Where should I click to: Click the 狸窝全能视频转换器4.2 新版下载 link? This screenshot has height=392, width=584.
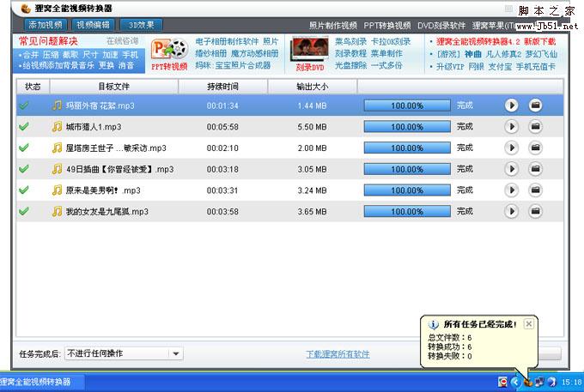click(x=496, y=41)
